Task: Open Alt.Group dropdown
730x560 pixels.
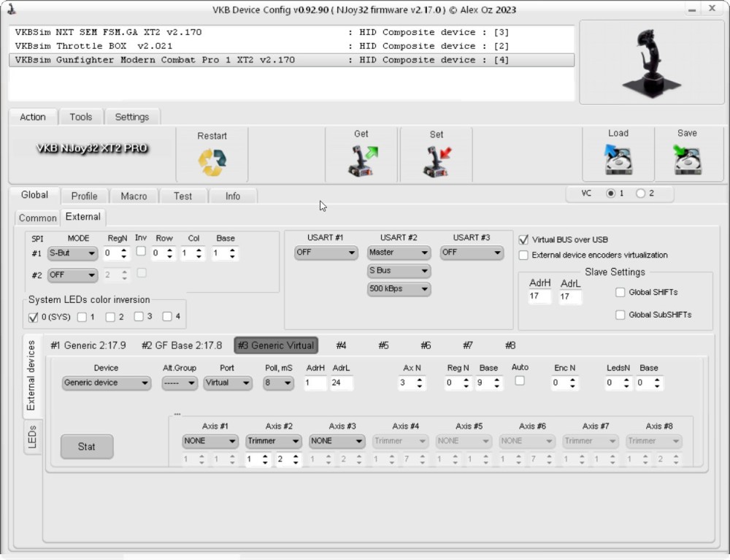Action: [x=180, y=383]
